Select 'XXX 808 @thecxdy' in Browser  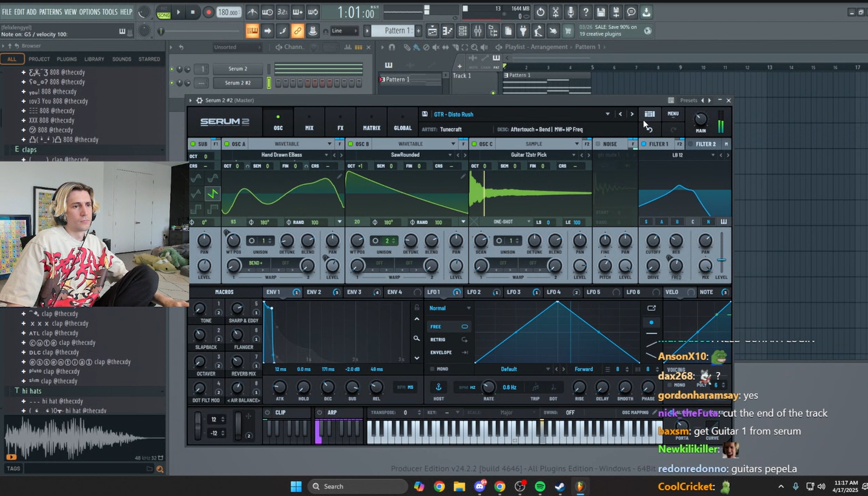(x=52, y=120)
